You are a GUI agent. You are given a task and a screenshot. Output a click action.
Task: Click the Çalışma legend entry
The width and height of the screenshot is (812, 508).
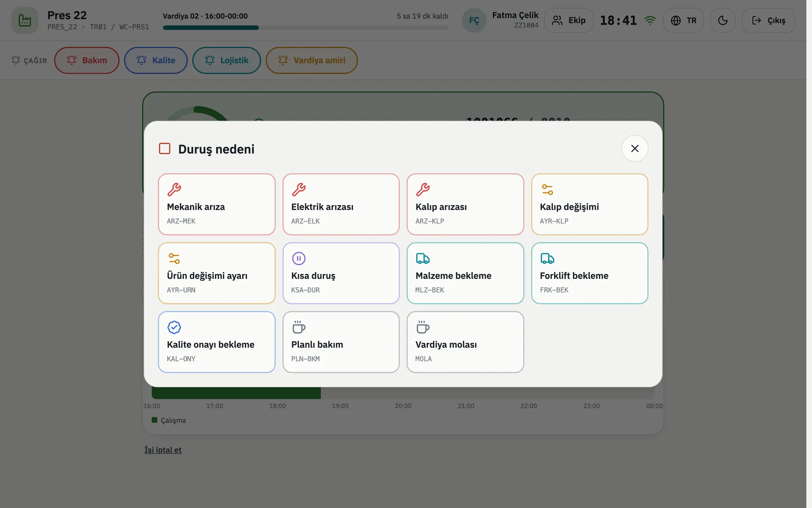click(169, 420)
